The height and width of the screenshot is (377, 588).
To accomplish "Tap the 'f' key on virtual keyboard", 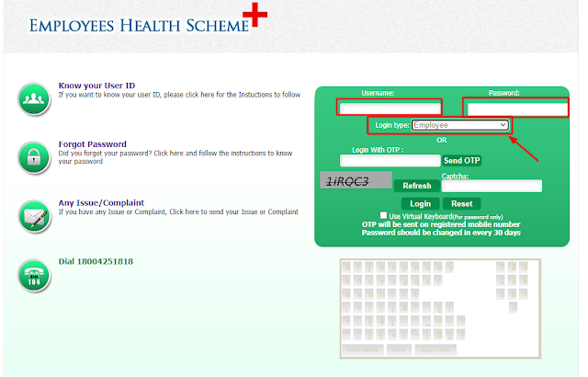I will point(357,267).
